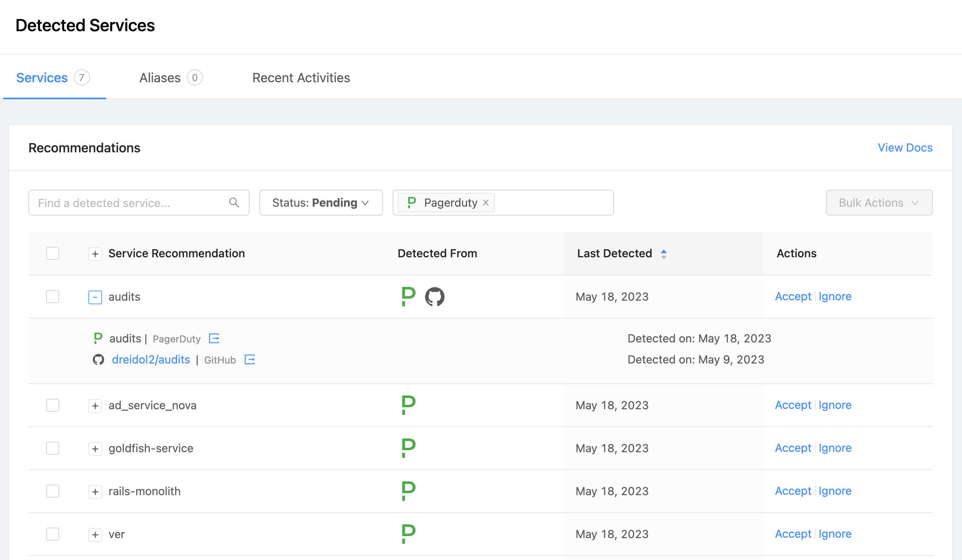962x560 pixels.
Task: Open the Recent Activities tab
Action: click(301, 77)
